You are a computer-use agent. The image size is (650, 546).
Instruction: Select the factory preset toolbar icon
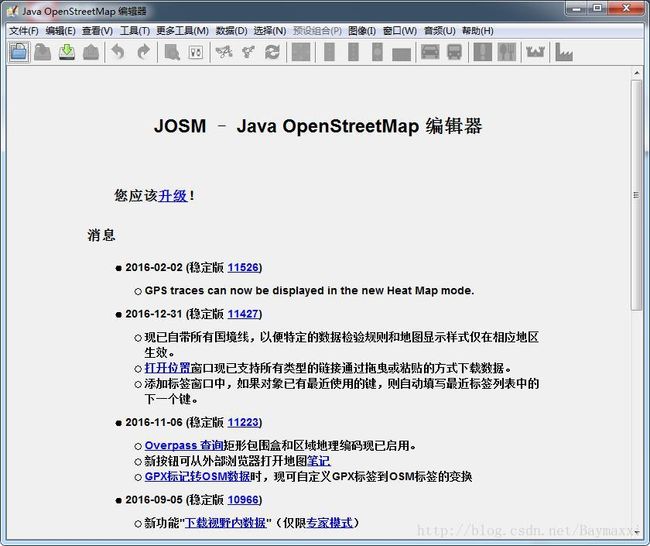[x=563, y=52]
